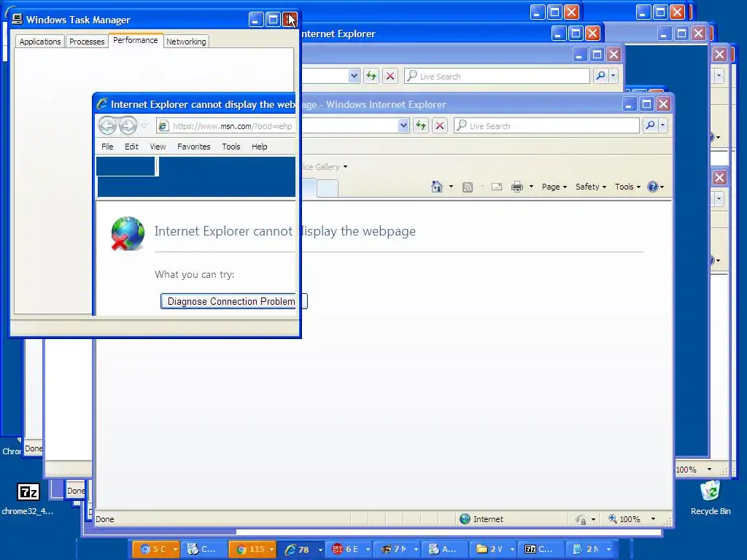Open the Edit menu
Image resolution: width=747 pixels, height=560 pixels.
click(131, 147)
